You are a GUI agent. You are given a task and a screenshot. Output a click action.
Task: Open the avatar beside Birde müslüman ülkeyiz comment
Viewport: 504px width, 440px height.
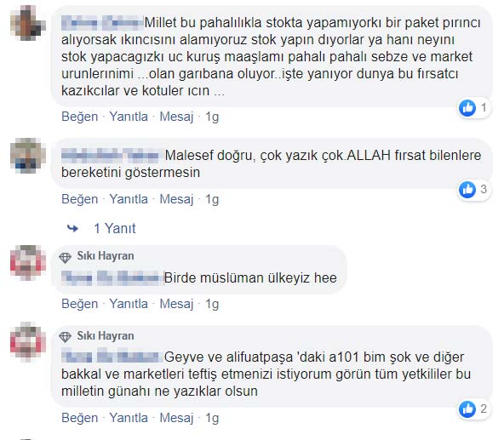coord(27,263)
